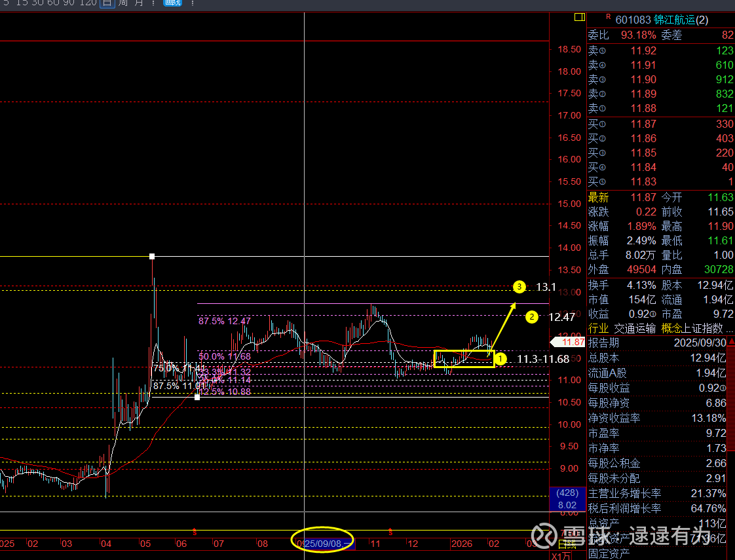This screenshot has height=560, width=735.
Task: Click 买① bid price 11.87
Action: point(643,124)
